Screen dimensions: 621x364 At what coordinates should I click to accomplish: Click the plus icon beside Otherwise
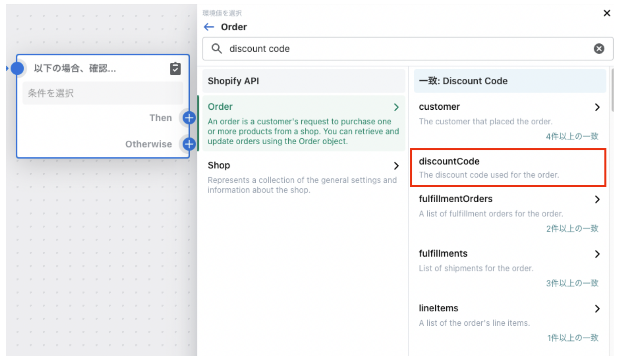[188, 144]
